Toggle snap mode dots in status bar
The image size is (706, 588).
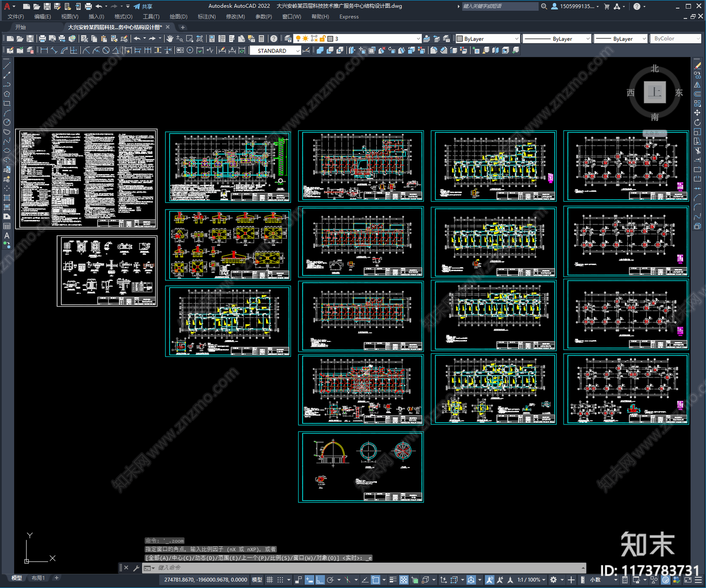pos(280,580)
